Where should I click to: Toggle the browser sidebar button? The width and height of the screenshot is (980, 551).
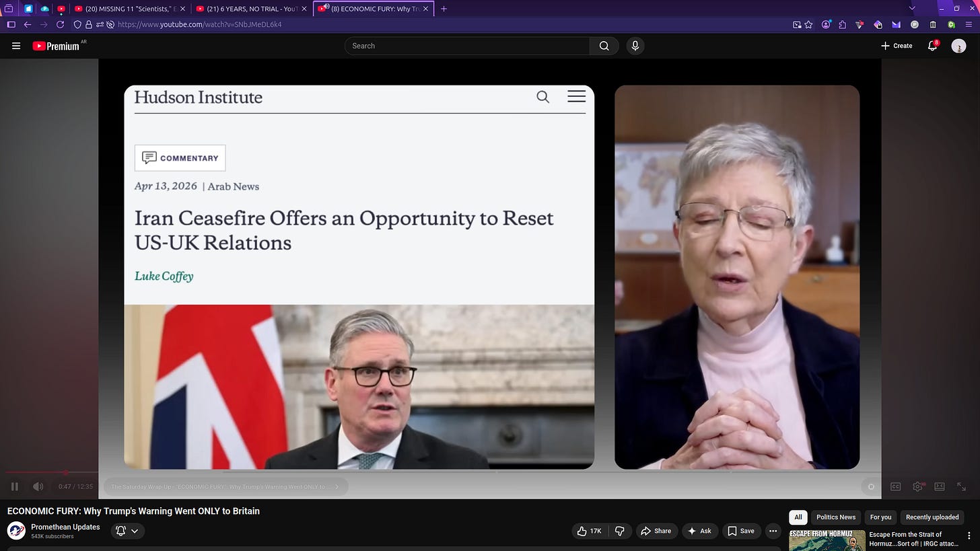tap(11, 24)
